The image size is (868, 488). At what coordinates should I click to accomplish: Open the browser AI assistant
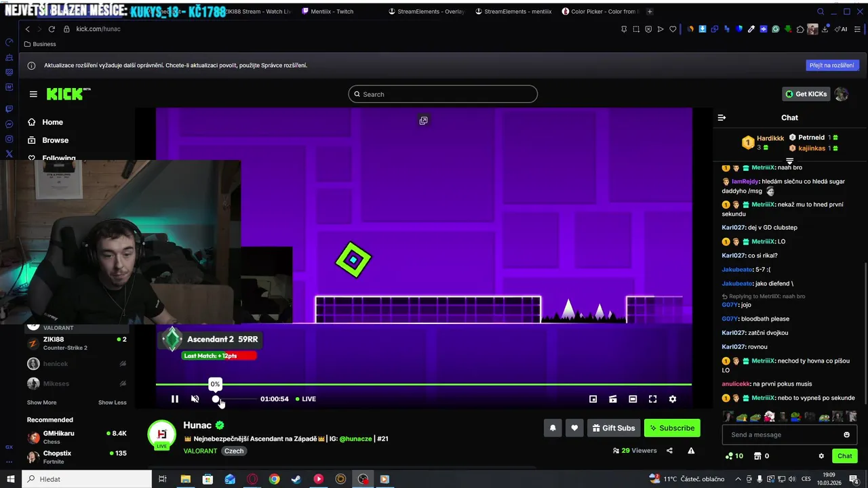[x=841, y=29]
